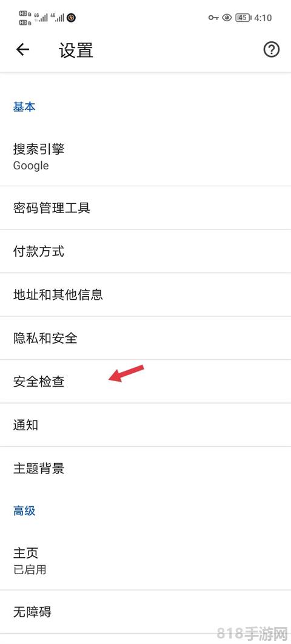
Task: Open 地址和其他信息 entry
Action: [x=145, y=295]
